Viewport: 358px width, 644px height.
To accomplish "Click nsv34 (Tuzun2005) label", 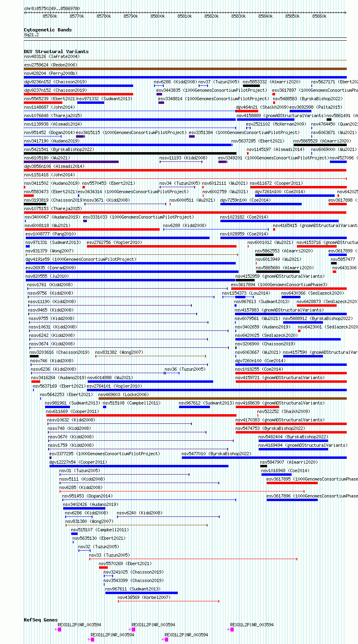I will pyautogui.click(x=179, y=184).
